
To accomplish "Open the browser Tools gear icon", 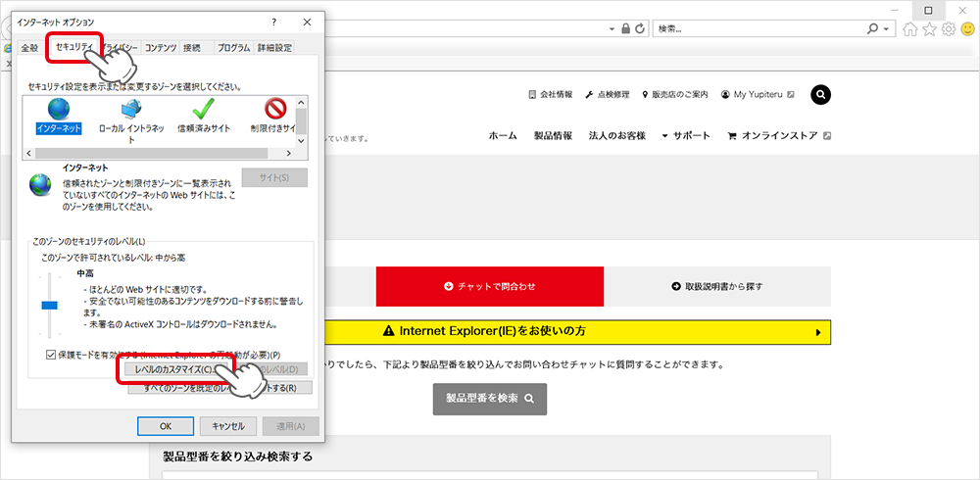I will (948, 28).
